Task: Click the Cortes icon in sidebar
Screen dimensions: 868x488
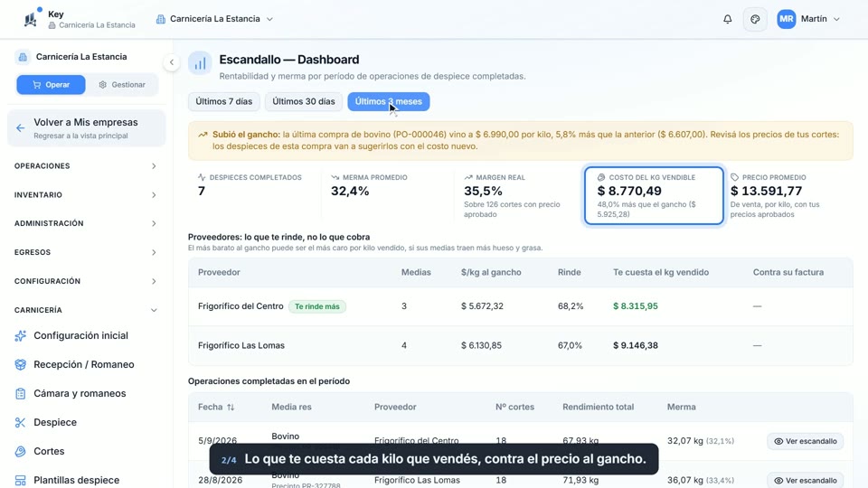Action: [x=21, y=451]
